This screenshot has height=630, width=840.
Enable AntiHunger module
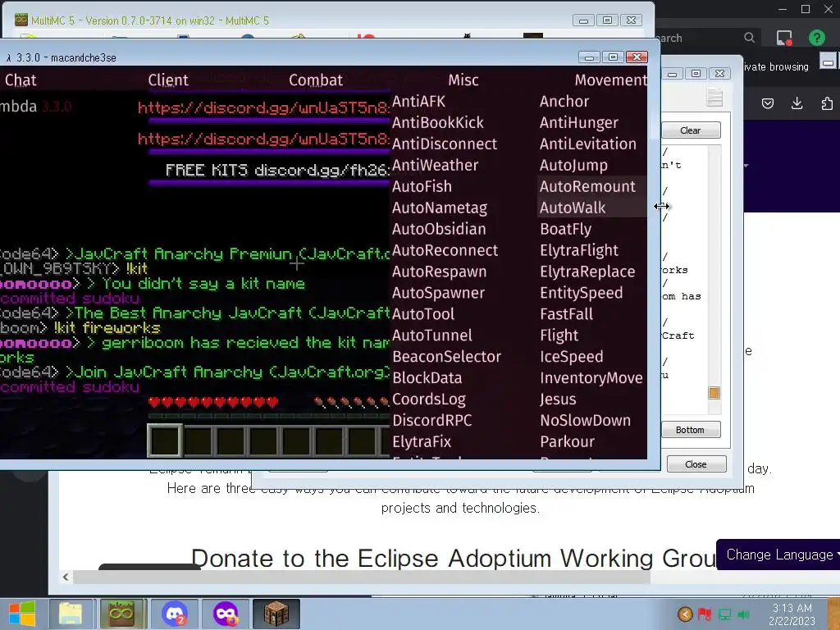pyautogui.click(x=578, y=123)
